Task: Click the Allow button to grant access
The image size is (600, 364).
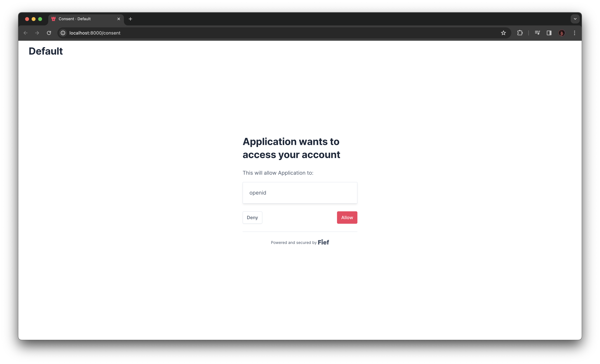Action: pyautogui.click(x=347, y=217)
